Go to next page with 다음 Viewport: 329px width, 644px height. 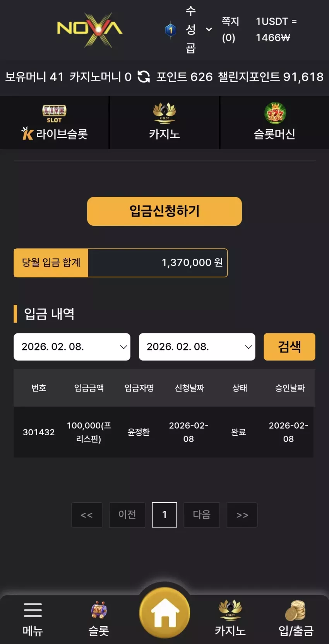(x=202, y=515)
